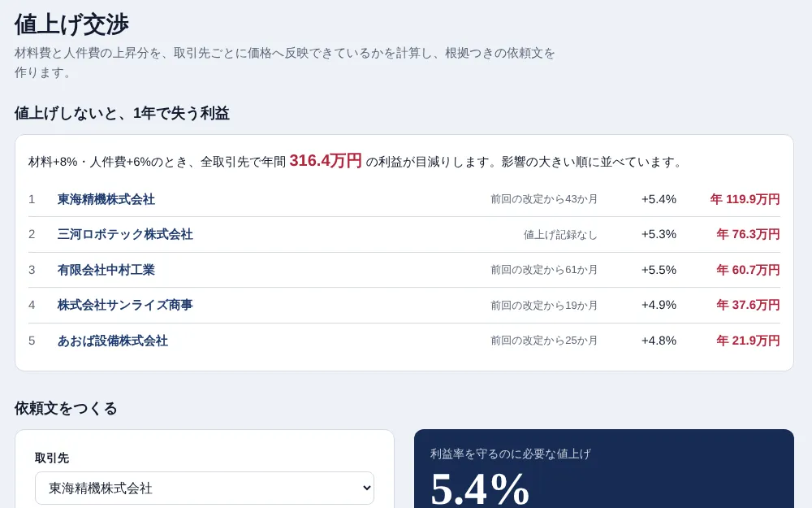Open the 取引先 dropdown showing 東海精機株式会社
The height and width of the screenshot is (508, 812).
tap(205, 488)
